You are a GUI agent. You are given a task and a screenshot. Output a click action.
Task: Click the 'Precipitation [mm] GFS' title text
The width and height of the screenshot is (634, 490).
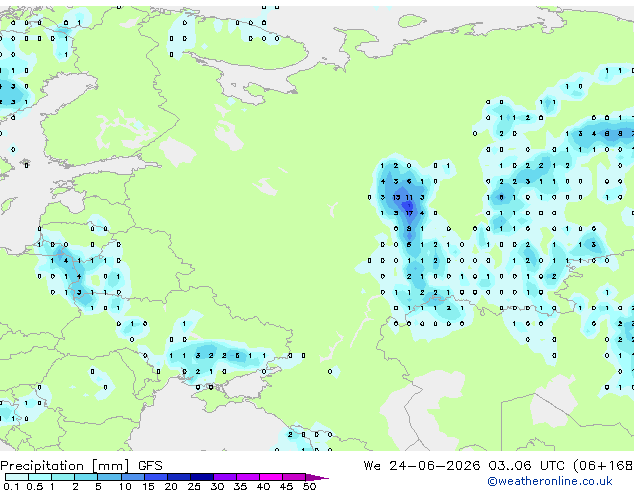point(81,466)
